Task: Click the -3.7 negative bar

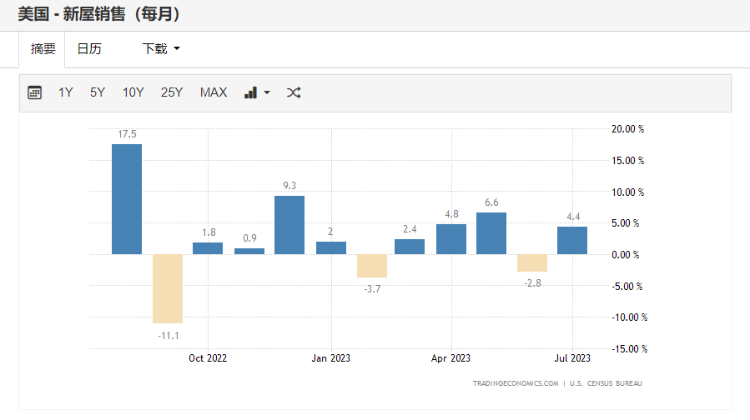Action: (x=371, y=265)
